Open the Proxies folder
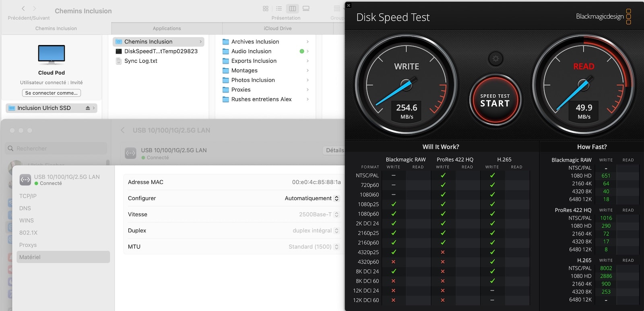Screen dimensions: 644x311 tap(237, 90)
